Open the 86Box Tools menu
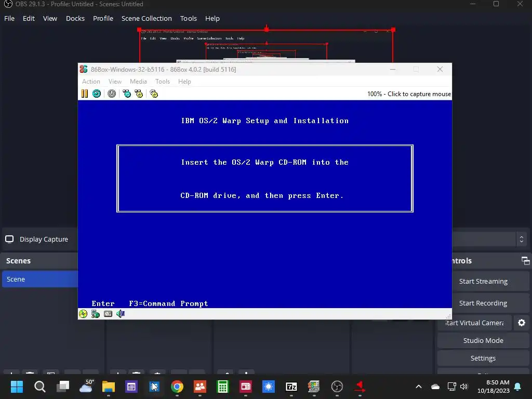Screen dimensions: 532x399 [x=163, y=82]
